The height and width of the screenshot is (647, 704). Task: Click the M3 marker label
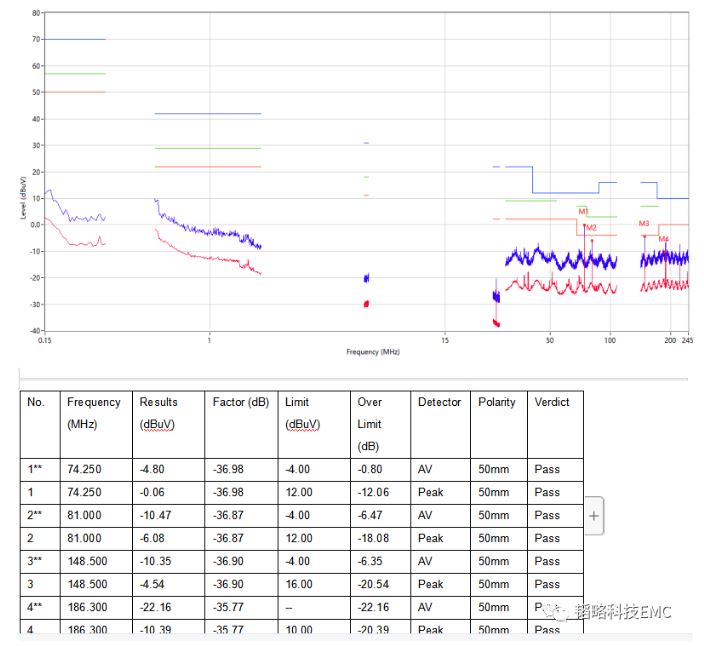644,223
